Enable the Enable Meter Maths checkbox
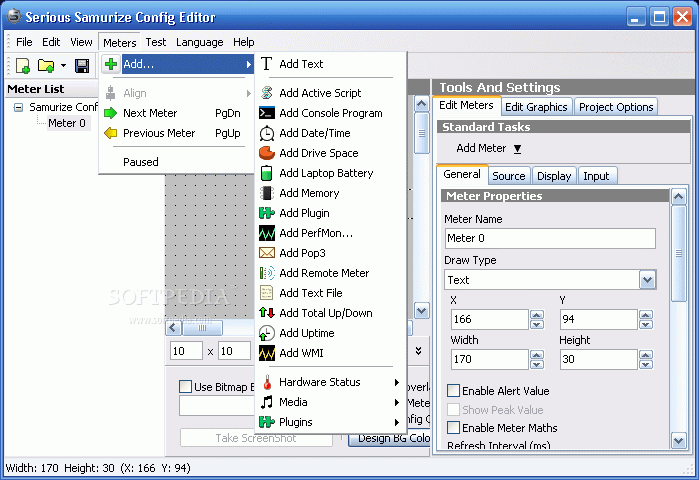Screen dimensions: 699x480 tap(453, 428)
